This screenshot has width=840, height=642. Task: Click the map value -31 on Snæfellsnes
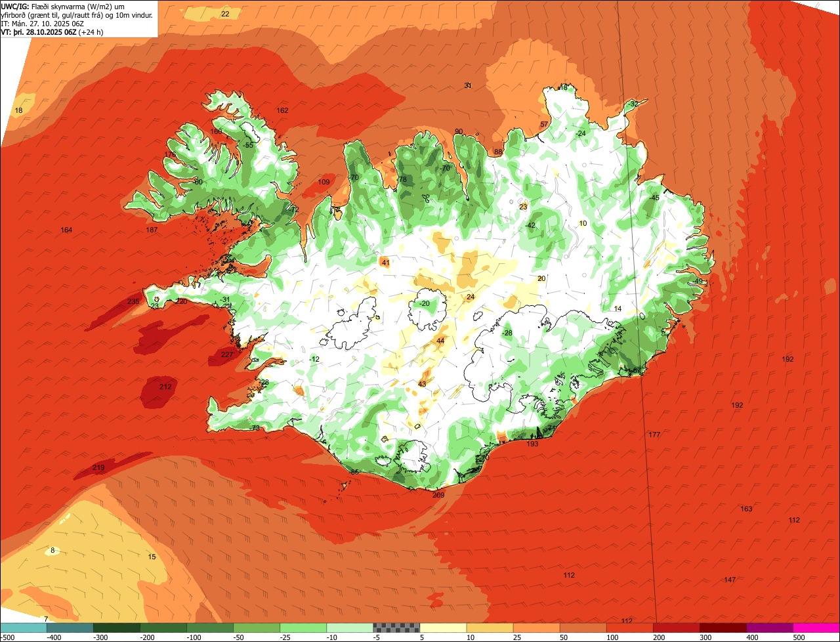click(225, 299)
